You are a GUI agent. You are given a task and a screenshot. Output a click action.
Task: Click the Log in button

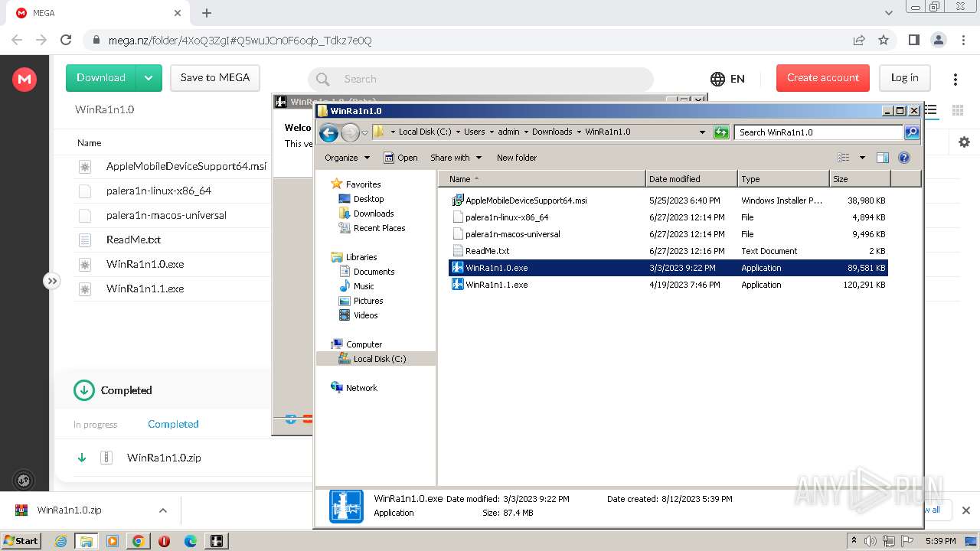[904, 78]
